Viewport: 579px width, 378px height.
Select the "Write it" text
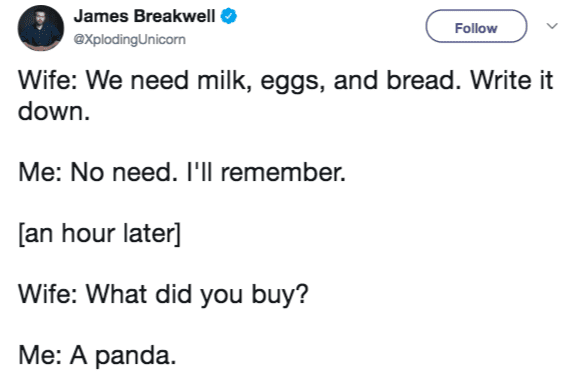512,80
